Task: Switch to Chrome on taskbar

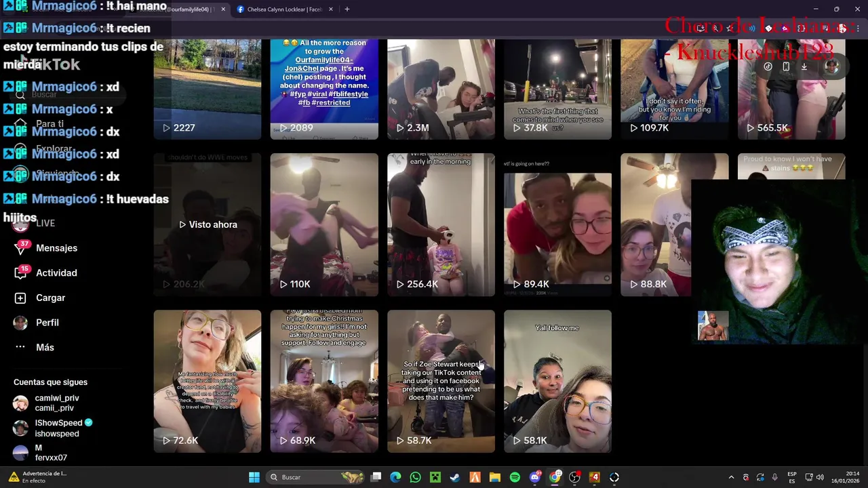Action: click(x=555, y=477)
